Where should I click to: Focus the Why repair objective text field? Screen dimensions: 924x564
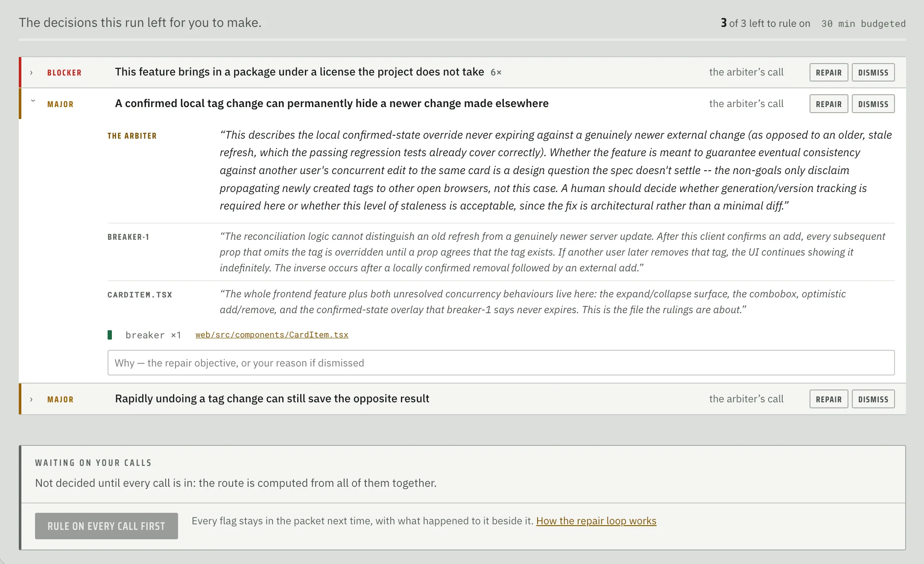(501, 363)
